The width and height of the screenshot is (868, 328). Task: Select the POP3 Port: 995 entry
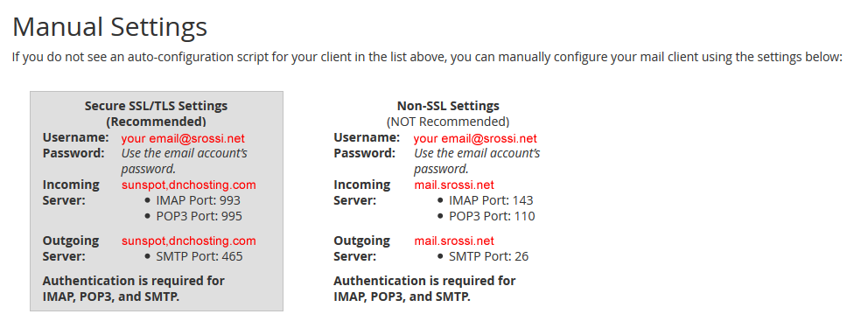pos(199,216)
